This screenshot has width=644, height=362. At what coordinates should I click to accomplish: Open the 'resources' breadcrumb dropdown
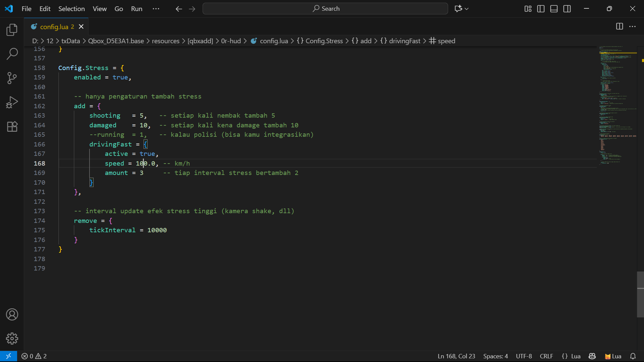coord(166,41)
